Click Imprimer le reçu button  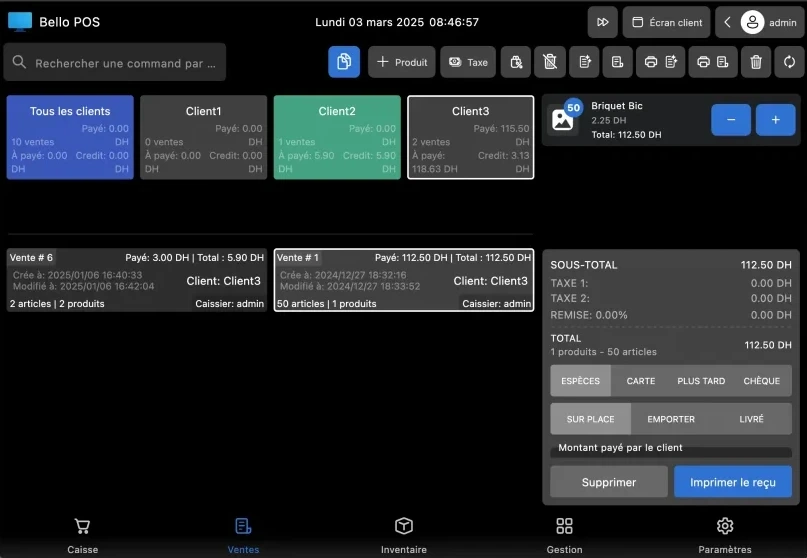pyautogui.click(x=733, y=482)
